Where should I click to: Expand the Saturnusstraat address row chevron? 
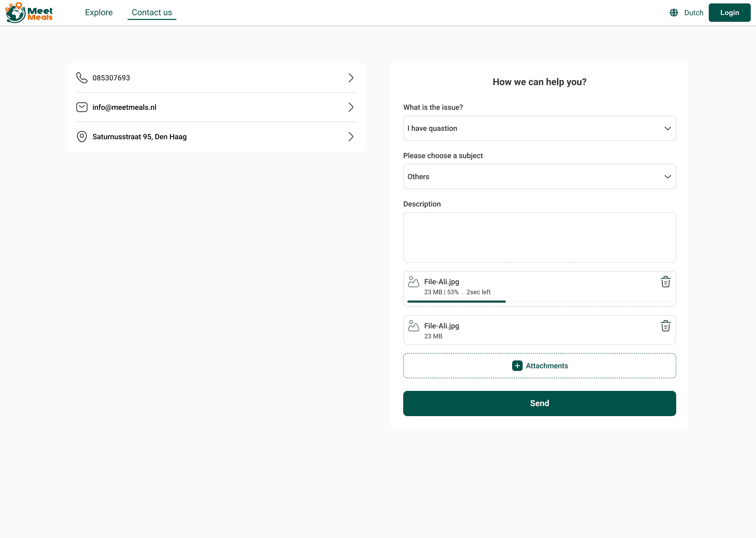(x=351, y=137)
